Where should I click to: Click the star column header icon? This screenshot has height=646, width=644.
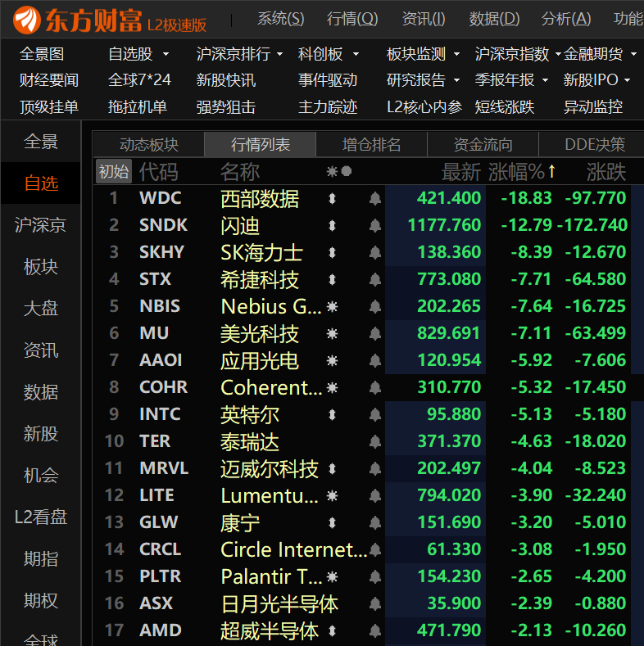click(x=332, y=171)
